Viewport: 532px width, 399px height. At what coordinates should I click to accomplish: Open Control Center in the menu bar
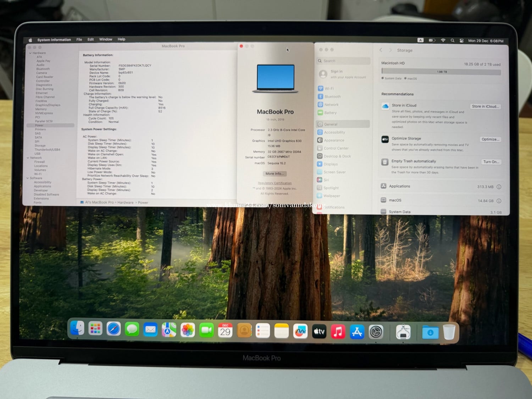461,41
